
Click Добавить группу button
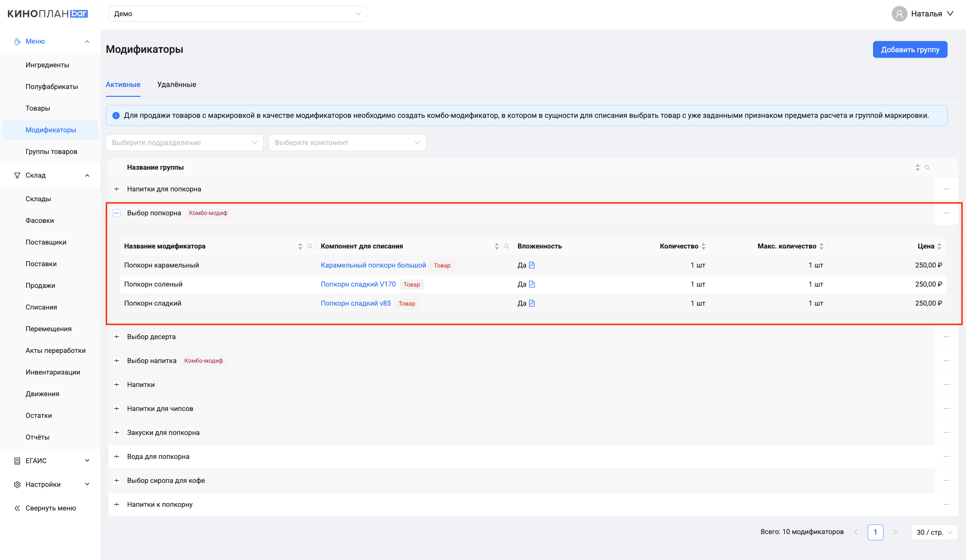909,50
